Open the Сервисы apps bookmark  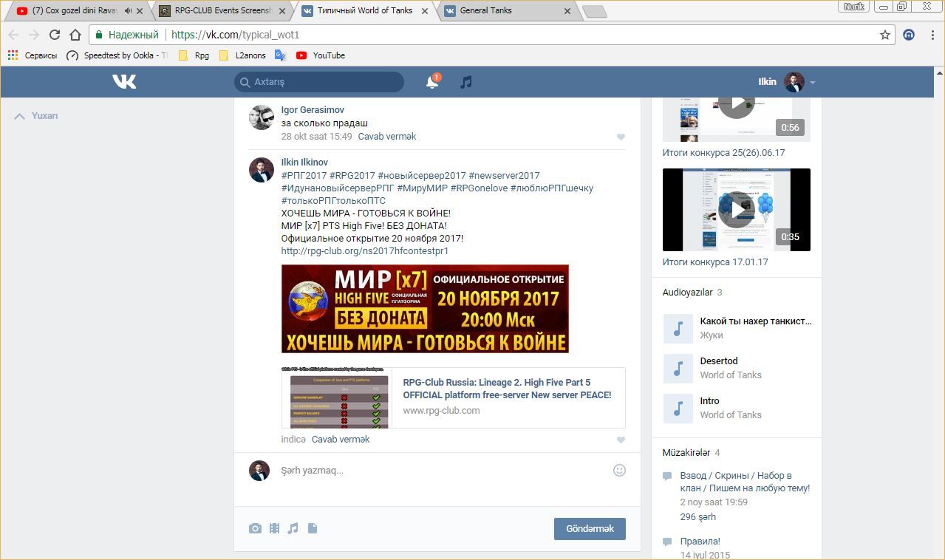(x=32, y=55)
